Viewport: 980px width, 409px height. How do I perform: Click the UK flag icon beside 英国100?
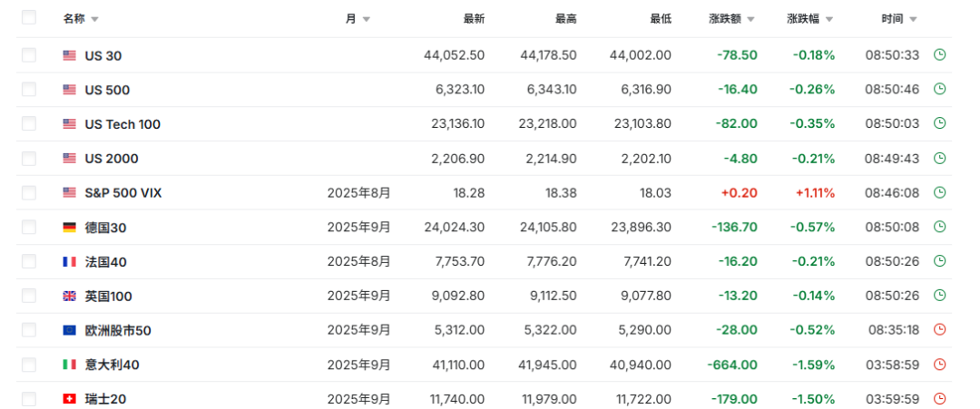[x=70, y=296]
